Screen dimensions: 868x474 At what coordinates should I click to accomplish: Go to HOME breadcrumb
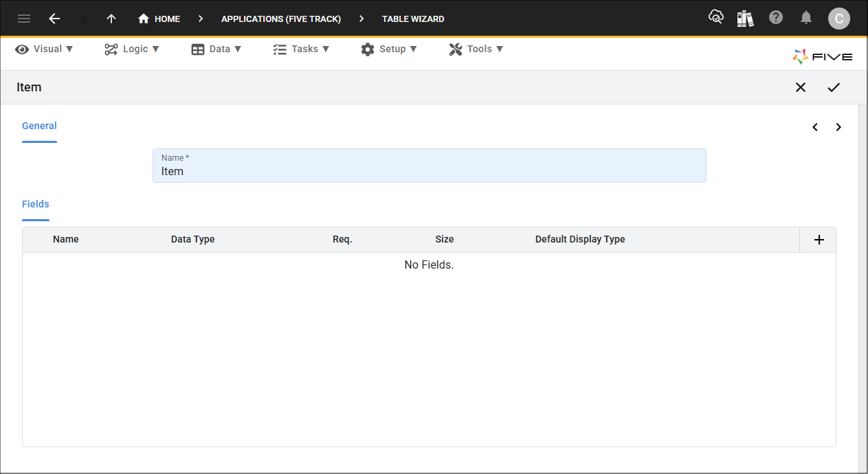(159, 19)
